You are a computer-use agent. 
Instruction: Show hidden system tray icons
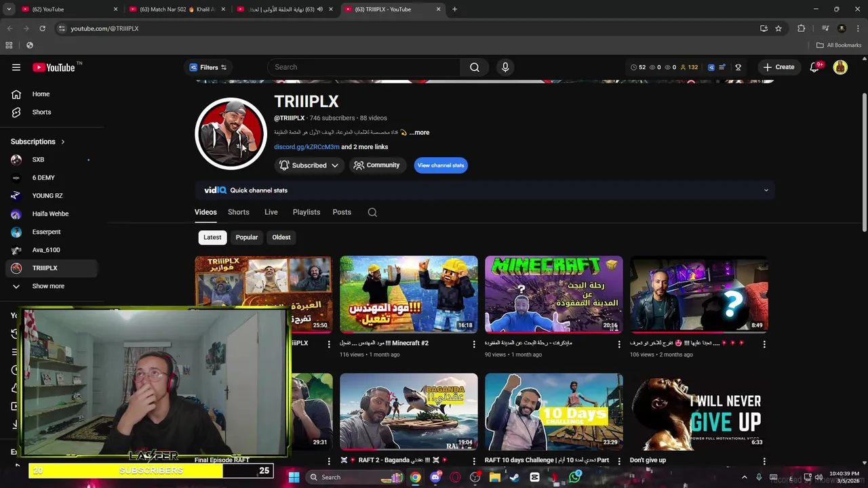tap(744, 477)
